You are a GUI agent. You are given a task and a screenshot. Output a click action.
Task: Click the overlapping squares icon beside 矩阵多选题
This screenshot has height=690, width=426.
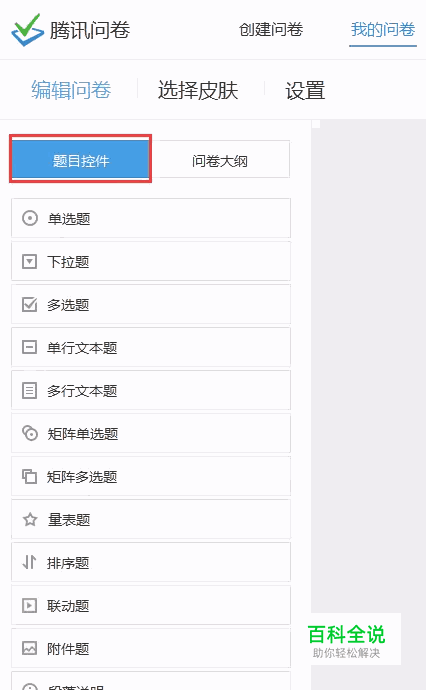tap(29, 477)
